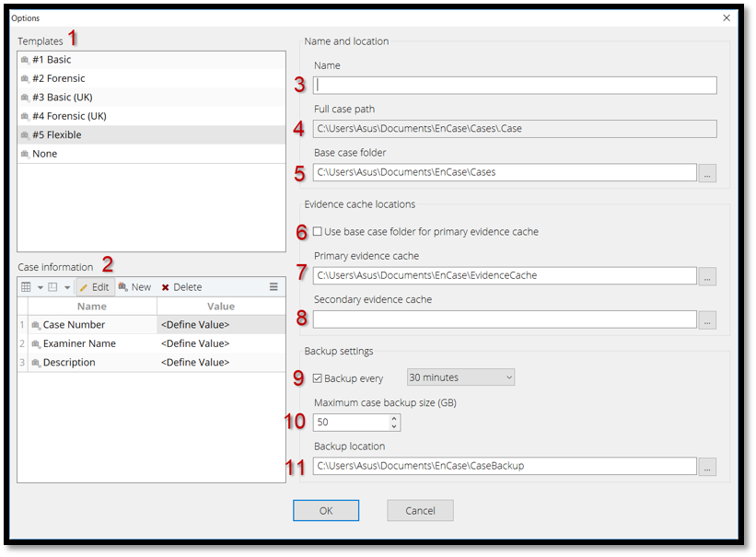756x557 pixels.
Task: Select the #4 Forensic (UK) template
Action: pos(69,116)
